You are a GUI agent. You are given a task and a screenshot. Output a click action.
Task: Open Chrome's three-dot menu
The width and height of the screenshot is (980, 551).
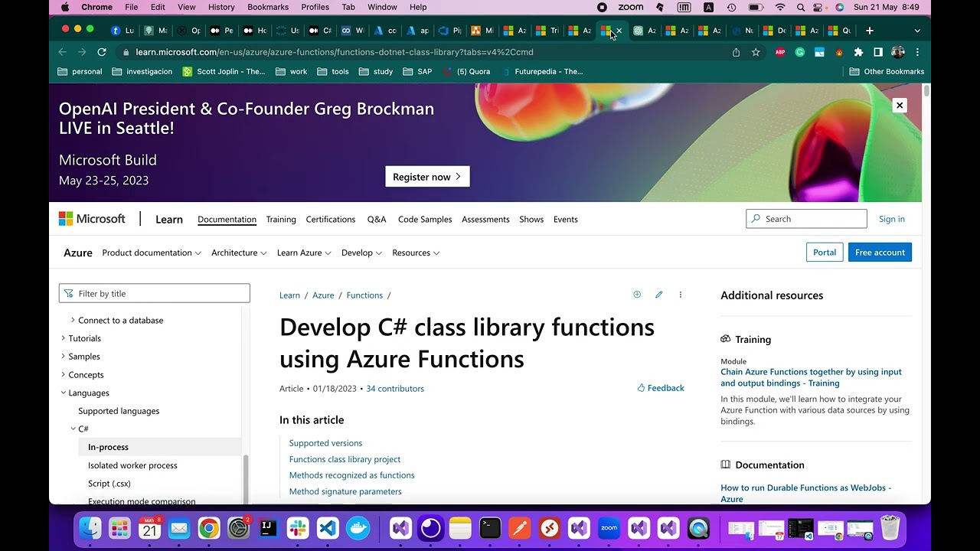pyautogui.click(x=917, y=52)
